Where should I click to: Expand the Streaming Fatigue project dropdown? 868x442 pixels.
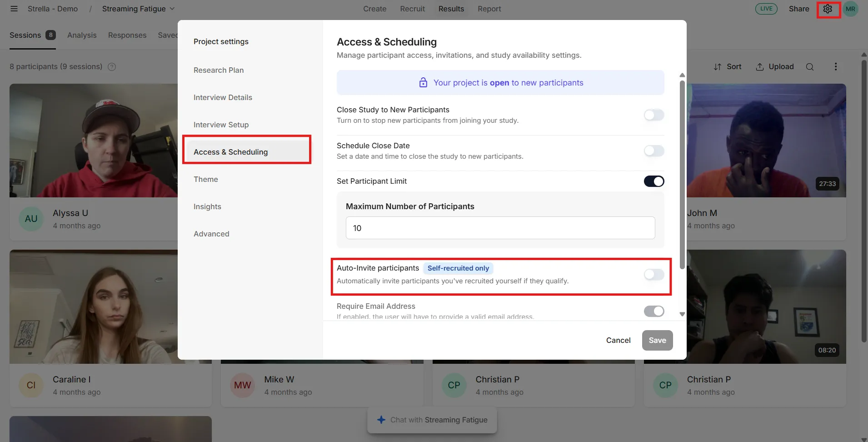(172, 9)
